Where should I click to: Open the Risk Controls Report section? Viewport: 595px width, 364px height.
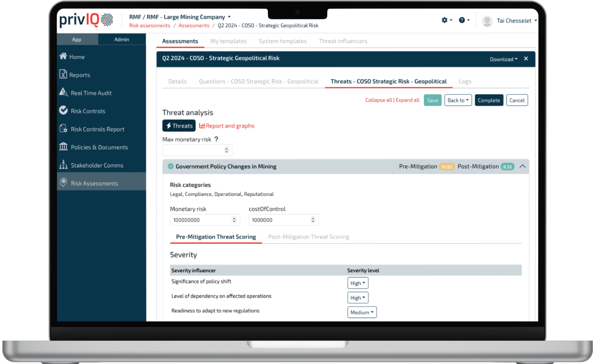pos(98,129)
